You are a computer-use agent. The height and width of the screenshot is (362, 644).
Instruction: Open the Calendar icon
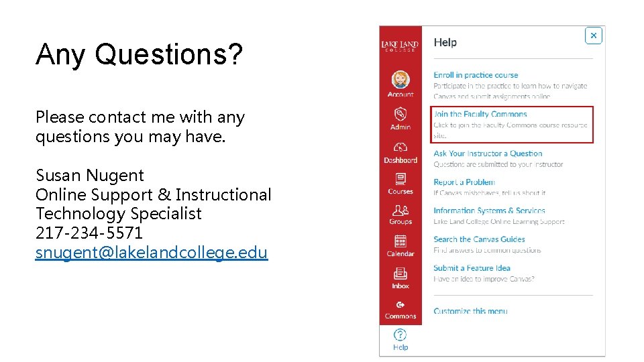[x=400, y=241]
